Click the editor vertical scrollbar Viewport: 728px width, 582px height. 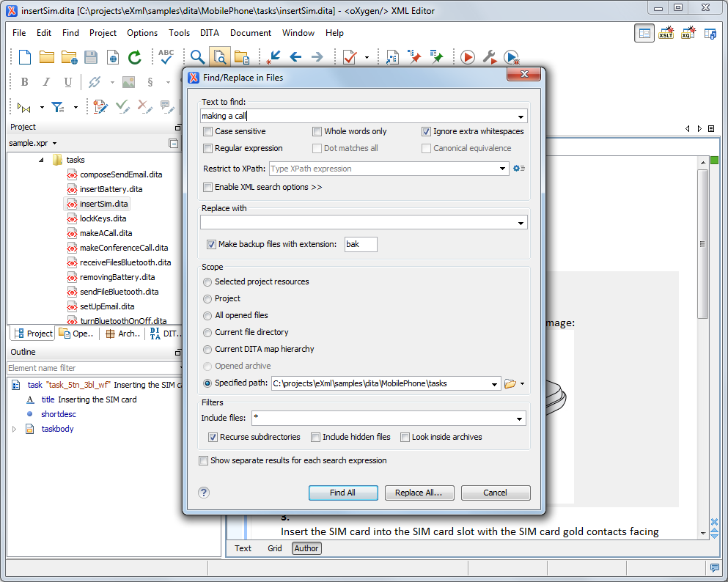(x=702, y=244)
